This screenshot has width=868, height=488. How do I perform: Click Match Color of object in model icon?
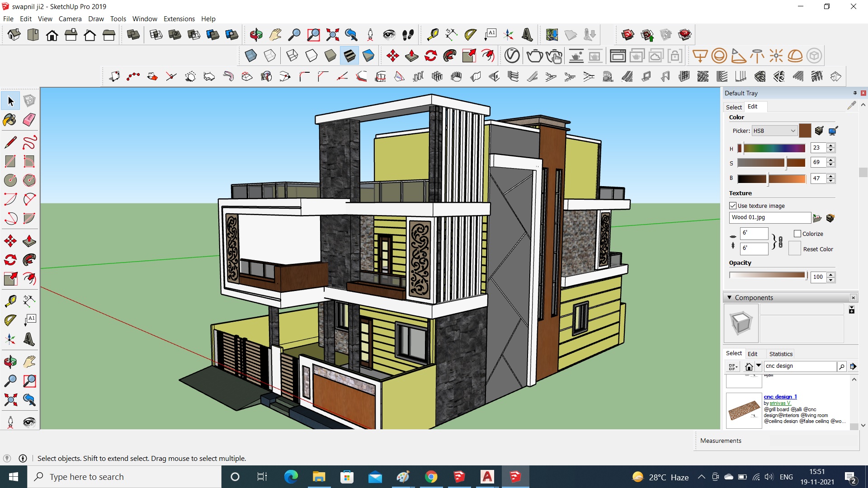819,131
